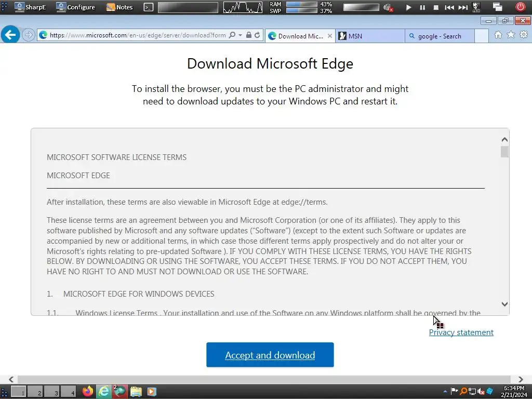Adjust the volume slider in top bar
The height and width of the screenshot is (399, 532).
(361, 7)
